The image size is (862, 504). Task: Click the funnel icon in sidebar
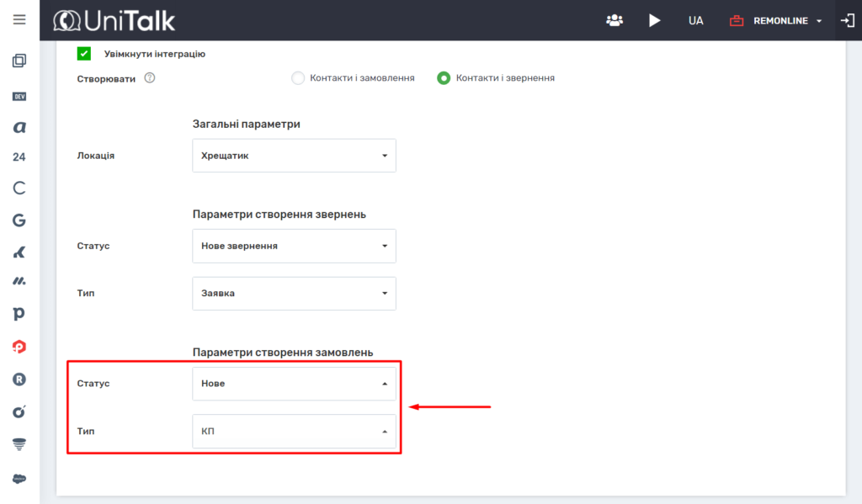[x=19, y=443]
